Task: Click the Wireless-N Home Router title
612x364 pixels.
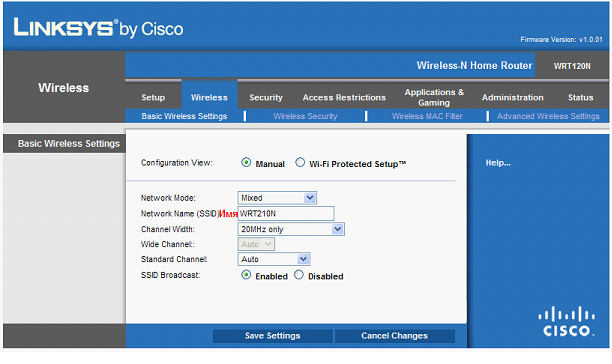Action: pos(474,66)
